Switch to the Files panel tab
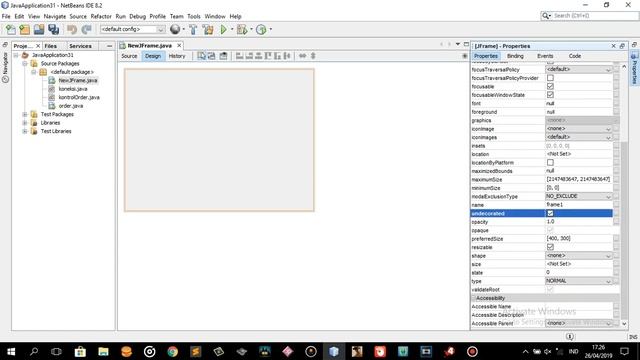The image size is (640, 360). (51, 46)
